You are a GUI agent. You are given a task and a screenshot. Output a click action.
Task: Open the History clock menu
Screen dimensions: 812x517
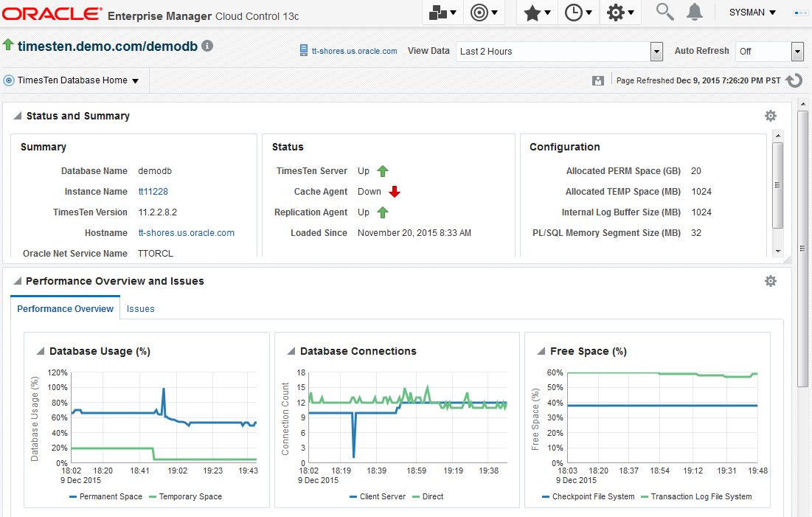(x=579, y=13)
